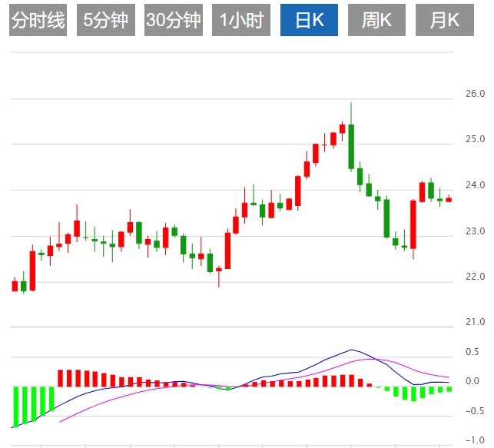The width and height of the screenshot is (494, 448).
Task: Click the last red candle on the chart
Action: [x=449, y=200]
